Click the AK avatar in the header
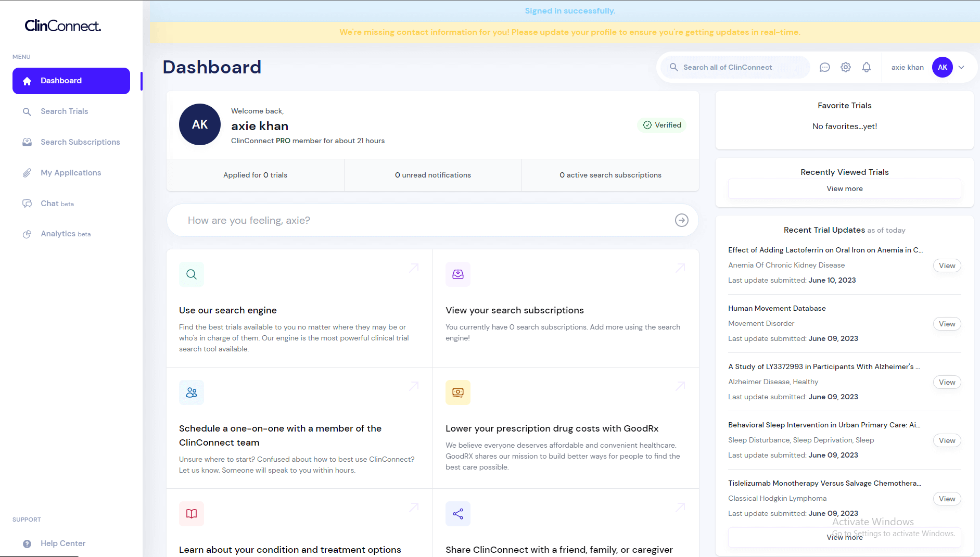 click(942, 67)
